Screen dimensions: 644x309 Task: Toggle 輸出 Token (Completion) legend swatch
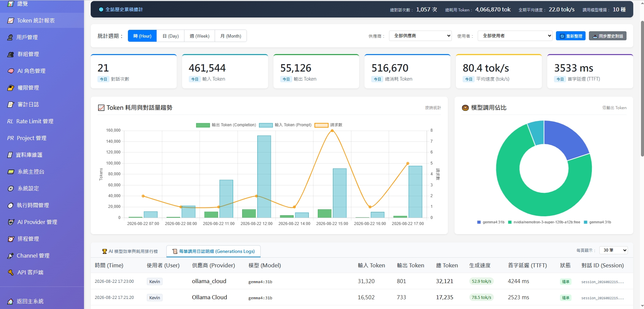point(203,125)
